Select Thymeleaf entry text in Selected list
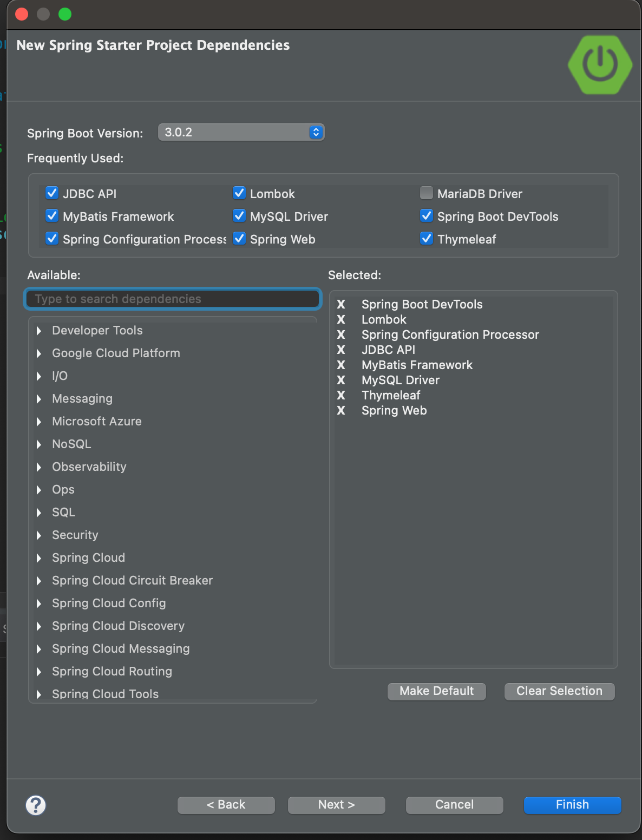 pyautogui.click(x=391, y=396)
